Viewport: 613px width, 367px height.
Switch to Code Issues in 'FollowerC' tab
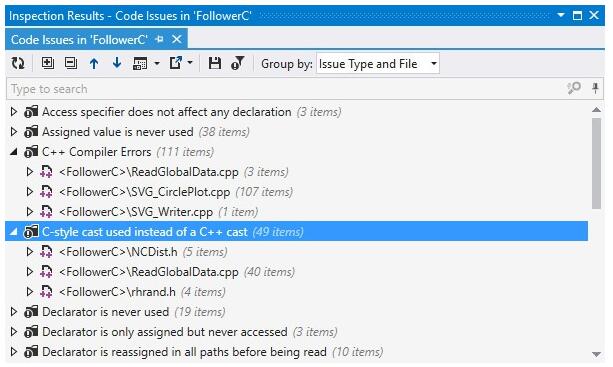tap(79, 40)
